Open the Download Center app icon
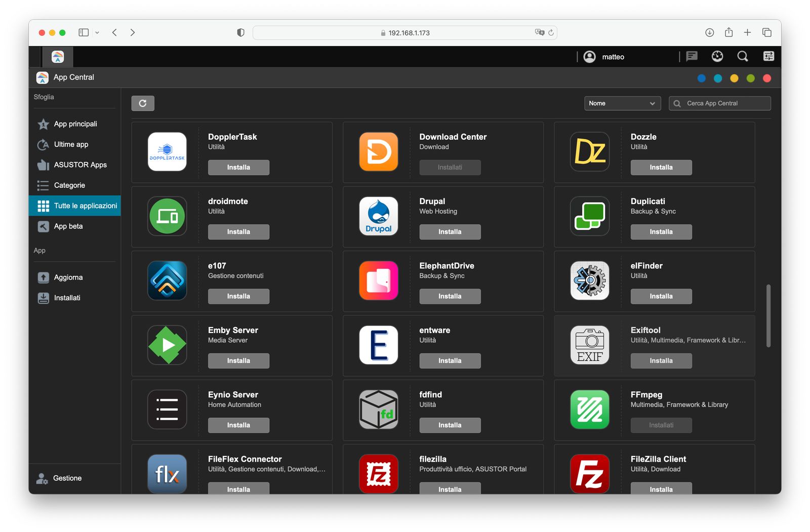Screen dimensions: 810x532 (379, 152)
